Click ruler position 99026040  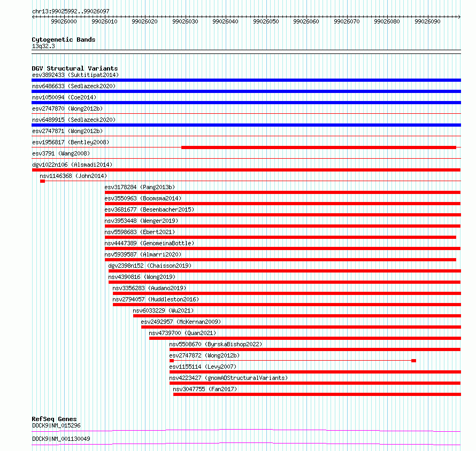pos(225,21)
